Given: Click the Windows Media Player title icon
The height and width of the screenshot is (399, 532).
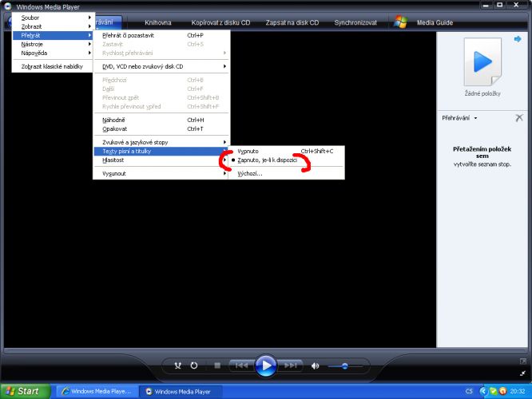Looking at the screenshot, I should pos(8,6).
